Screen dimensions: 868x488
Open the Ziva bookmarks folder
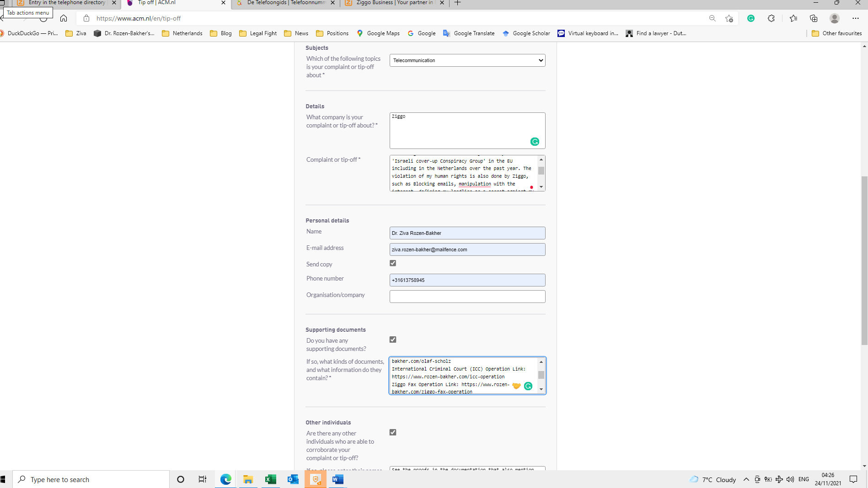tap(76, 33)
